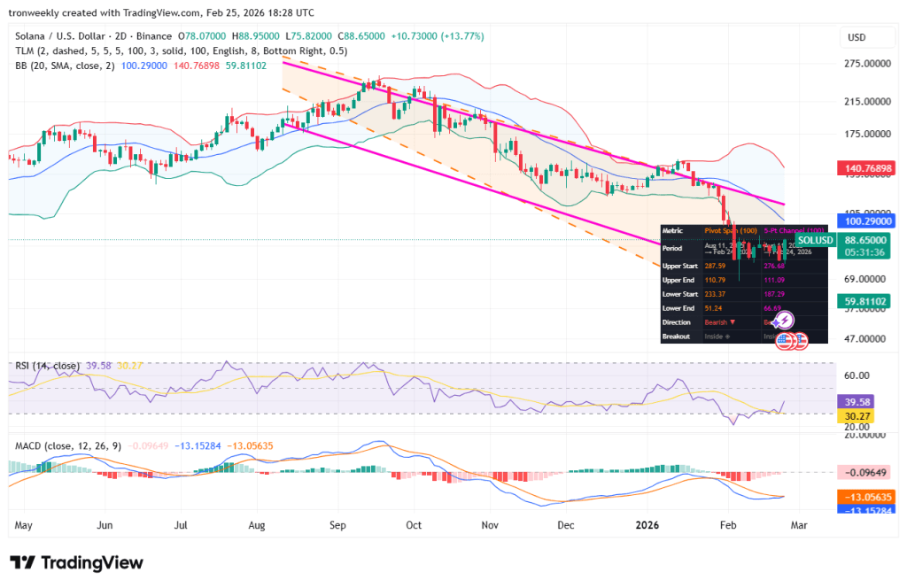907x588 pixels.
Task: Click the 215.00000 price axis tick
Action: click(867, 102)
